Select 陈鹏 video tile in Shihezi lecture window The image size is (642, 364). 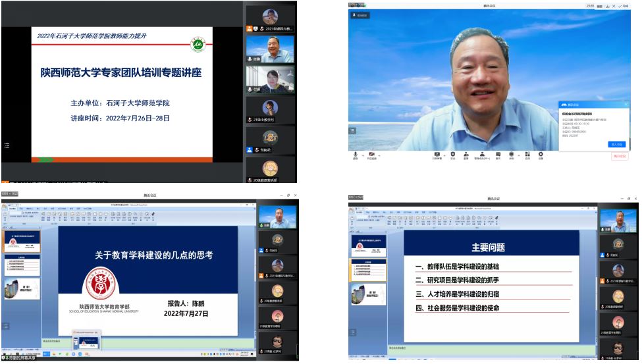270,49
